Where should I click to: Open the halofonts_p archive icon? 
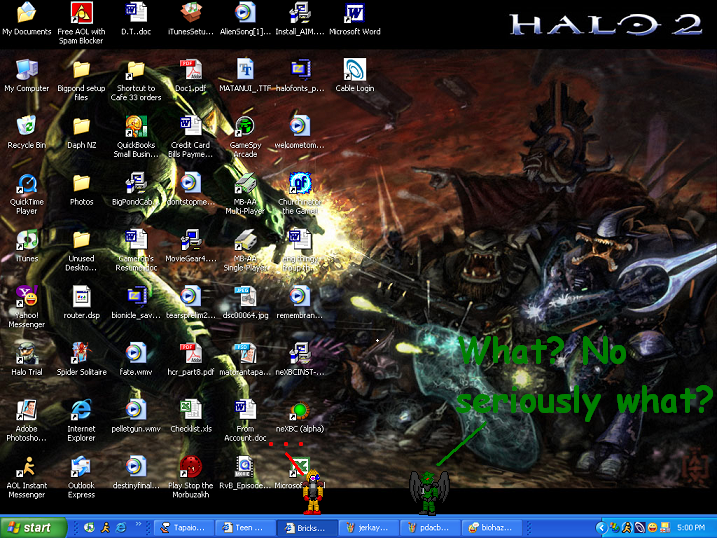click(300, 69)
